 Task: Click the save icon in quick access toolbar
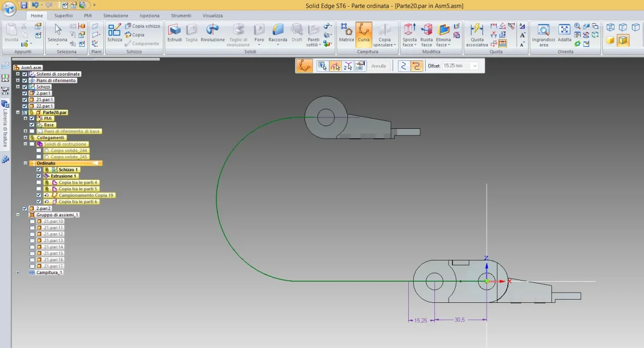point(24,5)
